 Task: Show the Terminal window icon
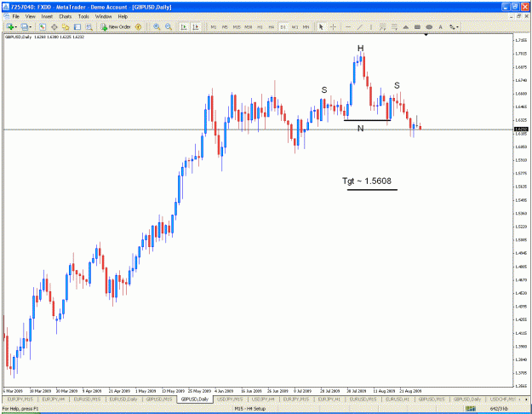pos(77,26)
